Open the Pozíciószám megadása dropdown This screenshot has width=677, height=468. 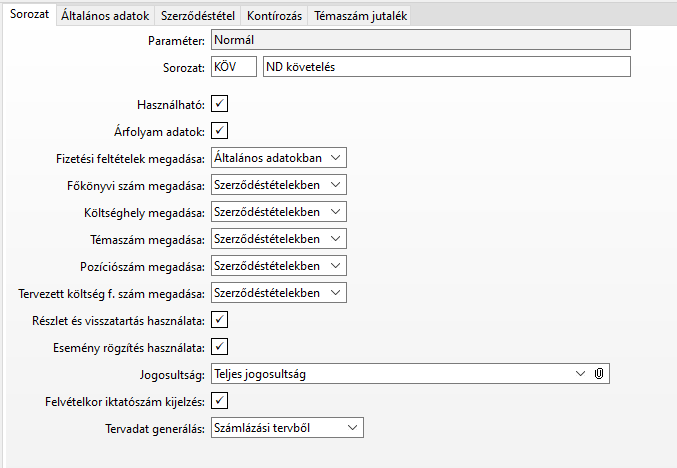point(335,266)
